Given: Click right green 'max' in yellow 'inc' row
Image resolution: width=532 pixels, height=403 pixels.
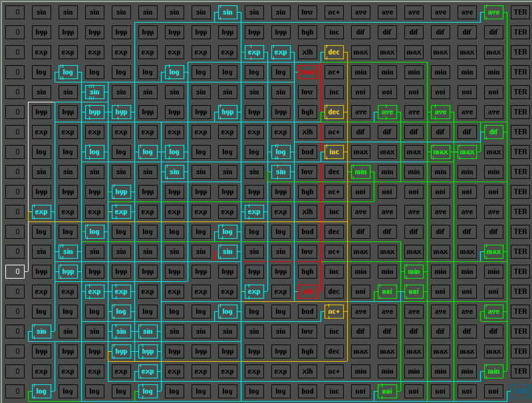Looking at the screenshot, I should pos(467,152).
